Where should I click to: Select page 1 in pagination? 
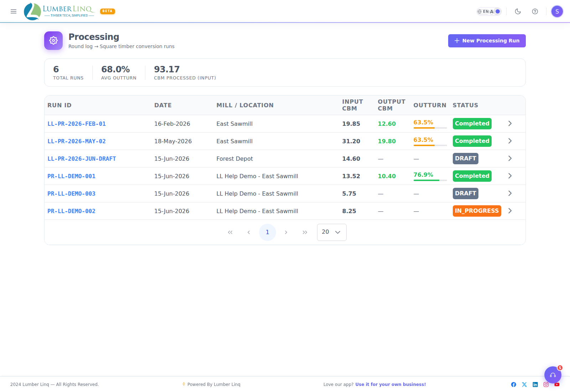(268, 232)
